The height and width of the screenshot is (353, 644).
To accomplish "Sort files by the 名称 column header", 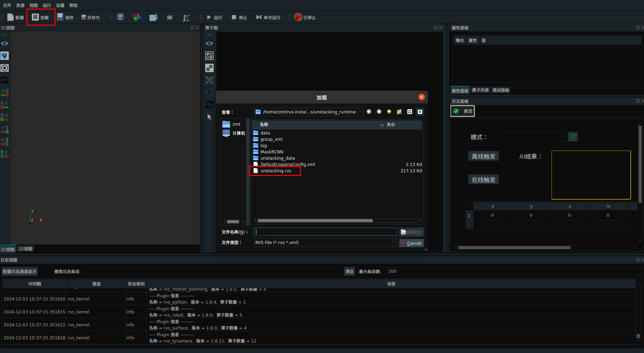I will (x=318, y=125).
